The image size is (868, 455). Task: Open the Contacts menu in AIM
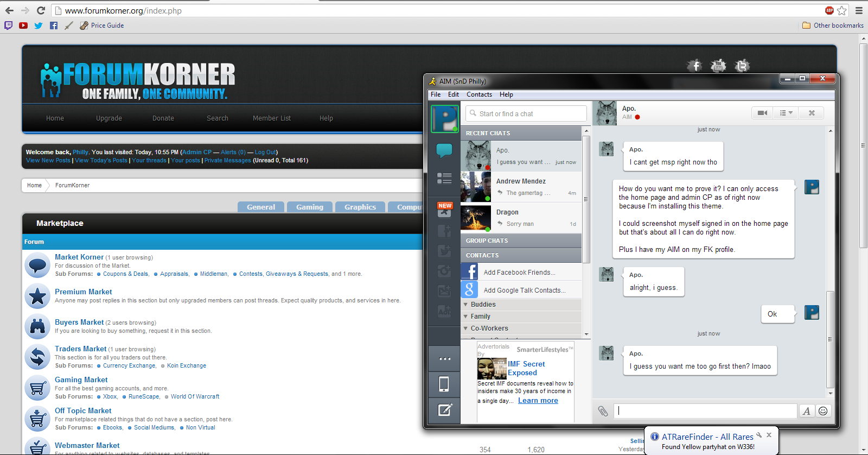(x=480, y=94)
